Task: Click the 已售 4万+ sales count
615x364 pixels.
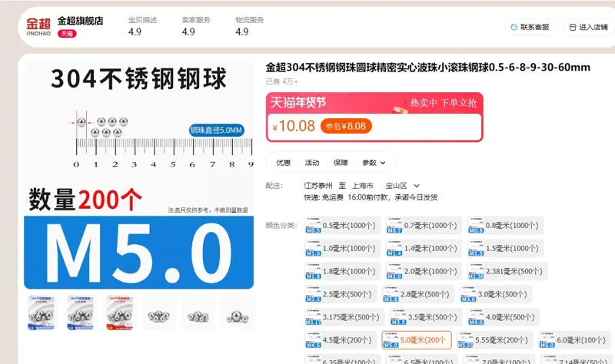Action: pos(282,81)
